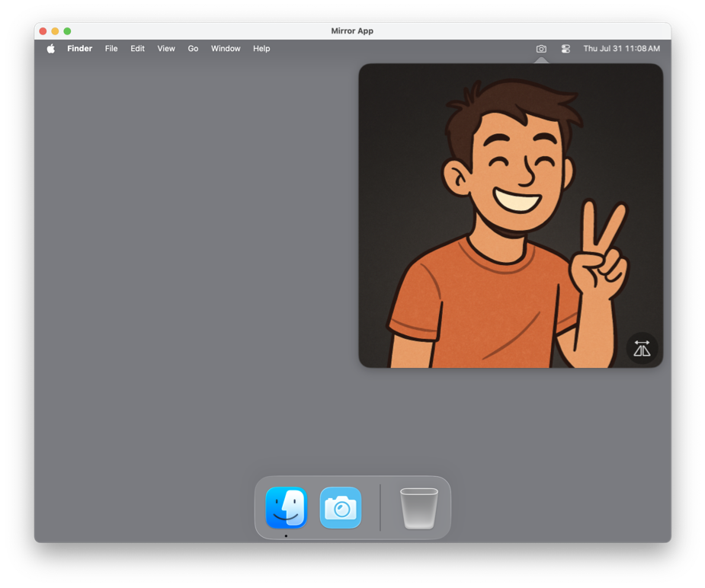Show the Help menu
The width and height of the screenshot is (705, 588).
[261, 49]
